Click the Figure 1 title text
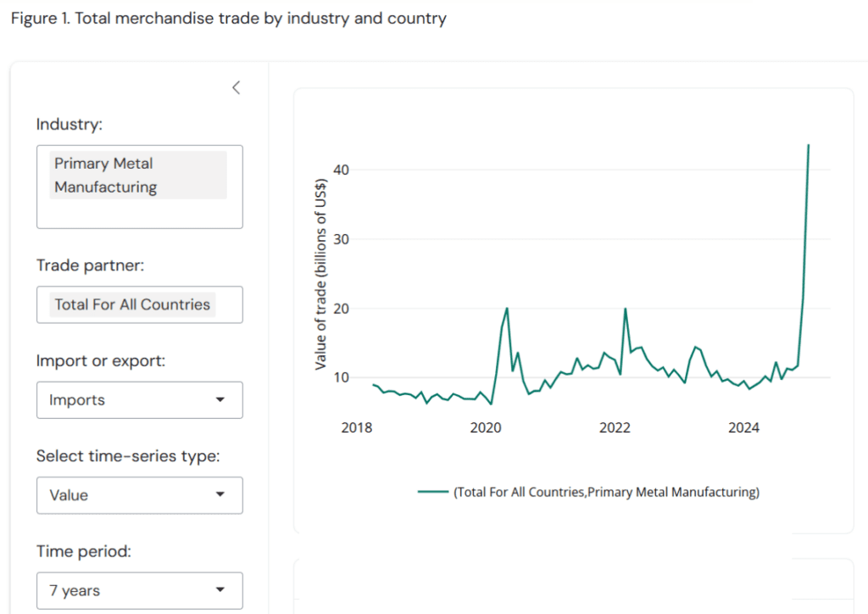This screenshot has width=868, height=614. tap(227, 18)
